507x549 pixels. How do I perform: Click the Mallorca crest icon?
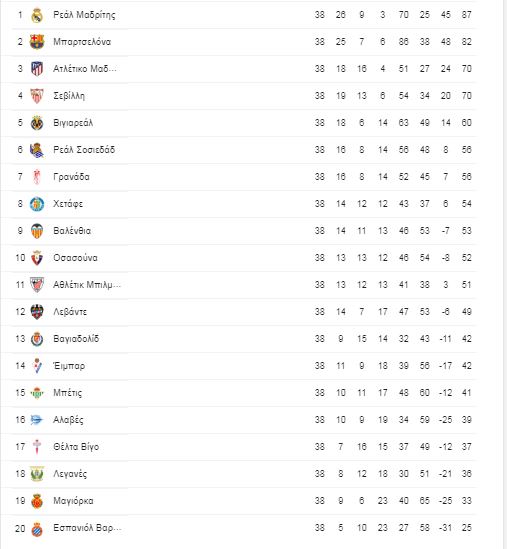pyautogui.click(x=37, y=501)
